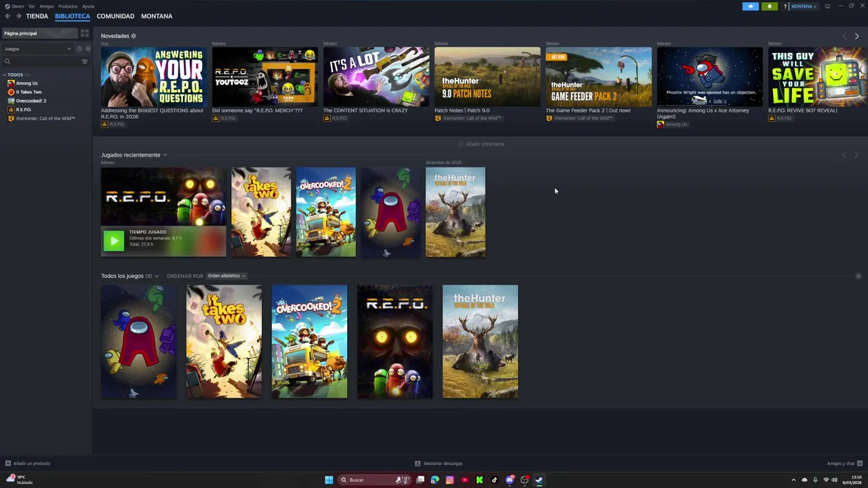868x488 pixels.
Task: Enter Big Picture mode via monitor icon
Action: pyautogui.click(x=827, y=6)
